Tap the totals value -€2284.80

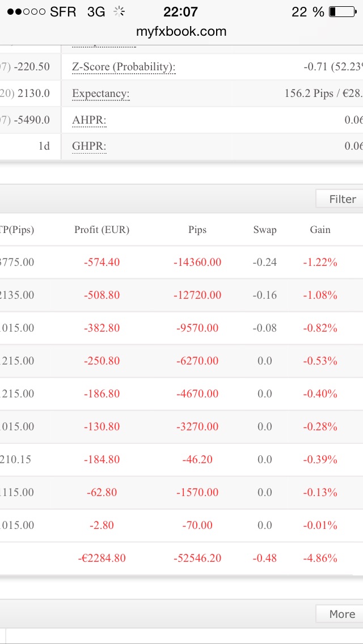(102, 558)
